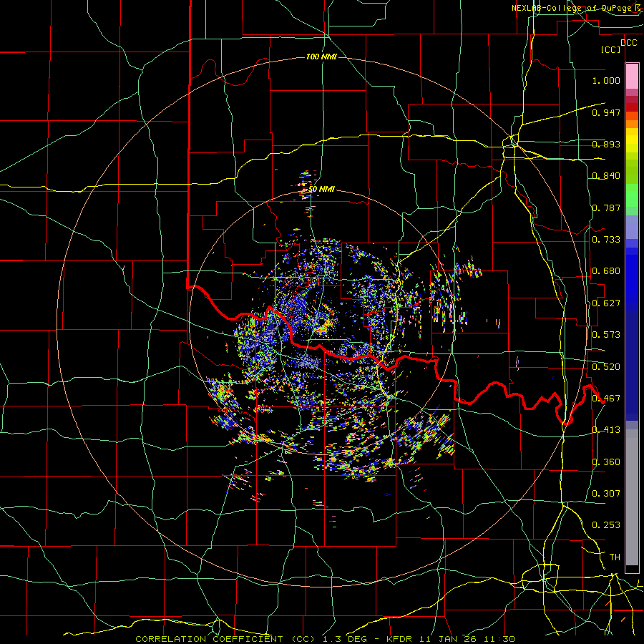Click the 0.947 scale value
The height and width of the screenshot is (644, 644).
click(606, 112)
